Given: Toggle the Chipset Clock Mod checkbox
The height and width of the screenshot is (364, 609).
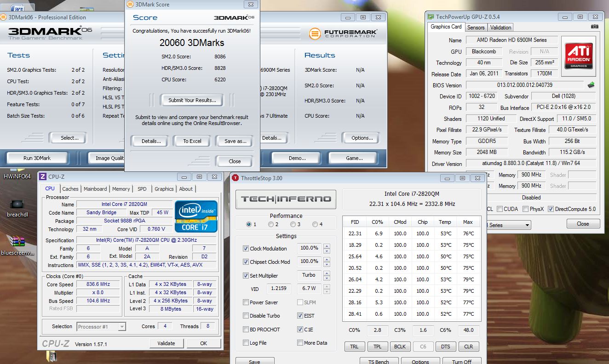Looking at the screenshot, I should (x=246, y=262).
